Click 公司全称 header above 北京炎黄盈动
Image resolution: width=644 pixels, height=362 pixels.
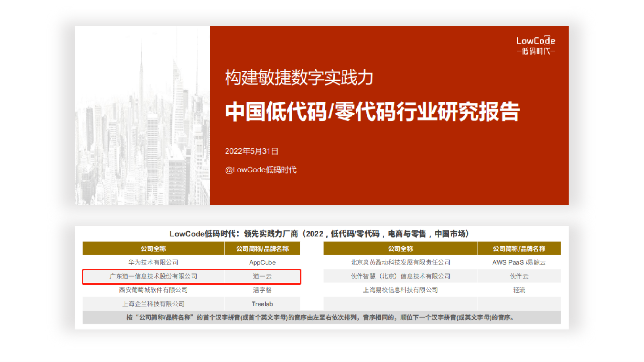[401, 249]
